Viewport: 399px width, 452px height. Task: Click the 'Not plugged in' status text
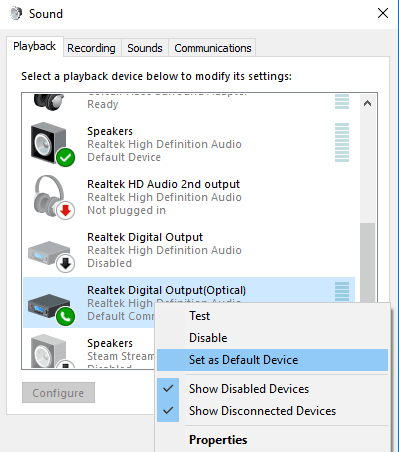(126, 210)
